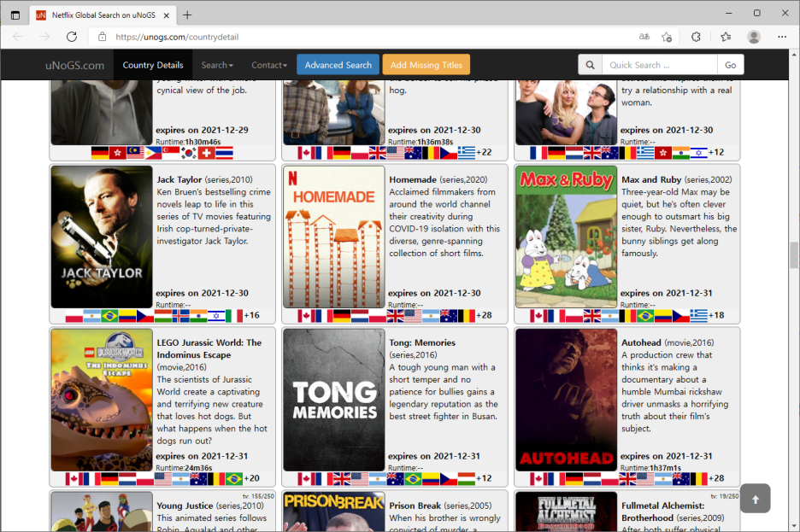
Task: Open the browser extensions menu
Action: 696,37
